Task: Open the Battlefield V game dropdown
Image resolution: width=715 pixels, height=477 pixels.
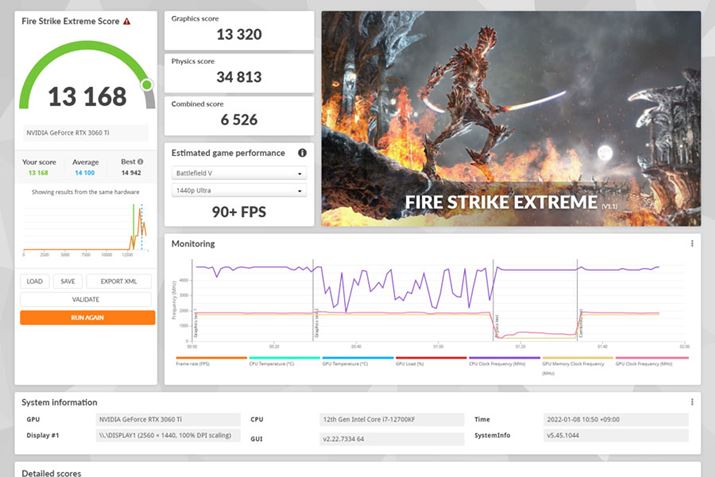Action: click(239, 173)
